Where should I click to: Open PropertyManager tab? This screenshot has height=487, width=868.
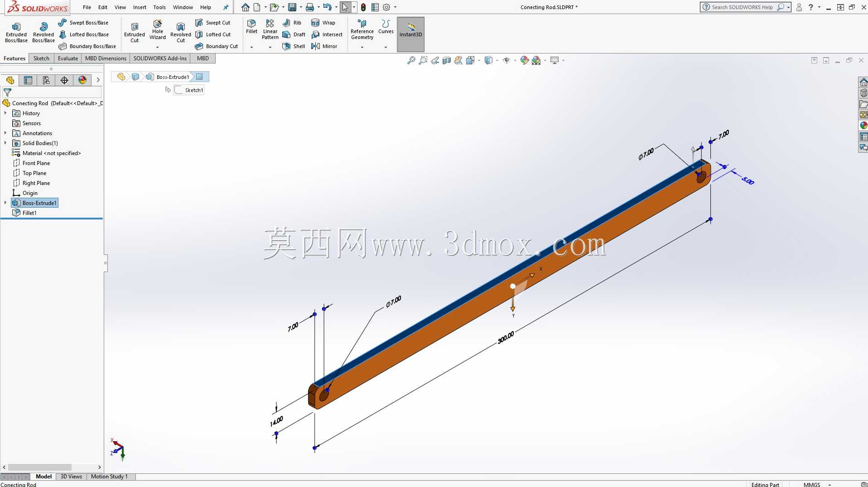28,80
